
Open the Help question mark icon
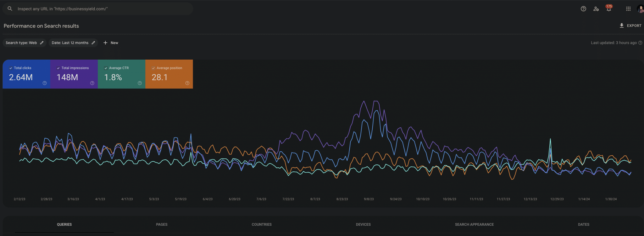[583, 9]
